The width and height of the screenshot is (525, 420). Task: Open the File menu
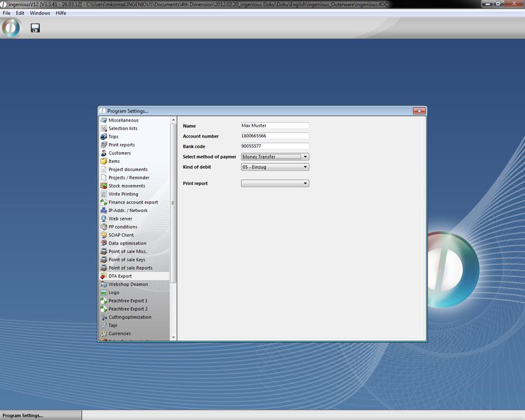coord(7,13)
